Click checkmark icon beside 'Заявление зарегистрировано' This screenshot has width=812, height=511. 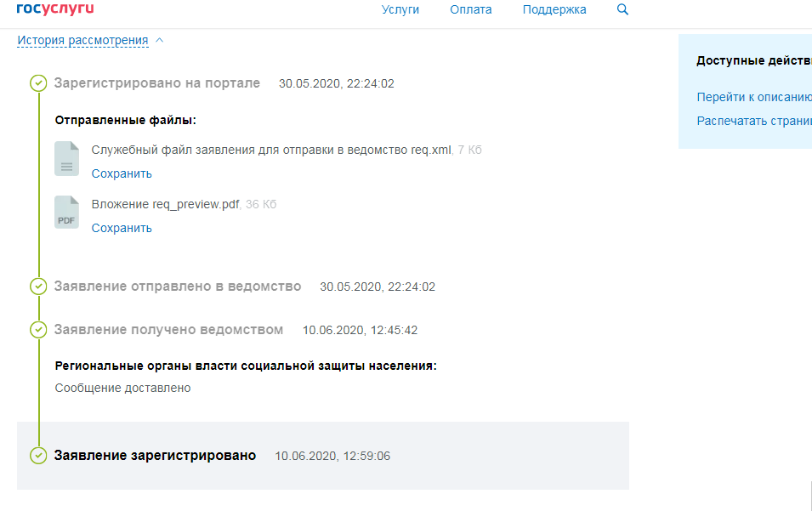(38, 455)
